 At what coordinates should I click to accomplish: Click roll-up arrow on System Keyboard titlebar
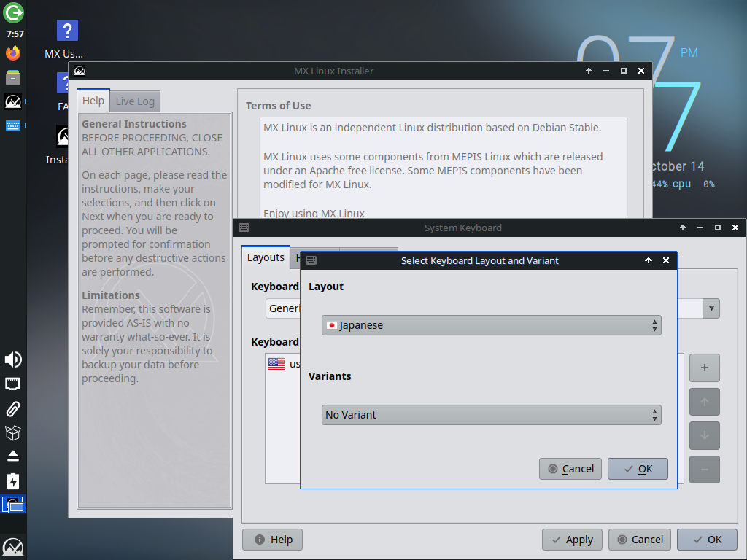pos(683,227)
